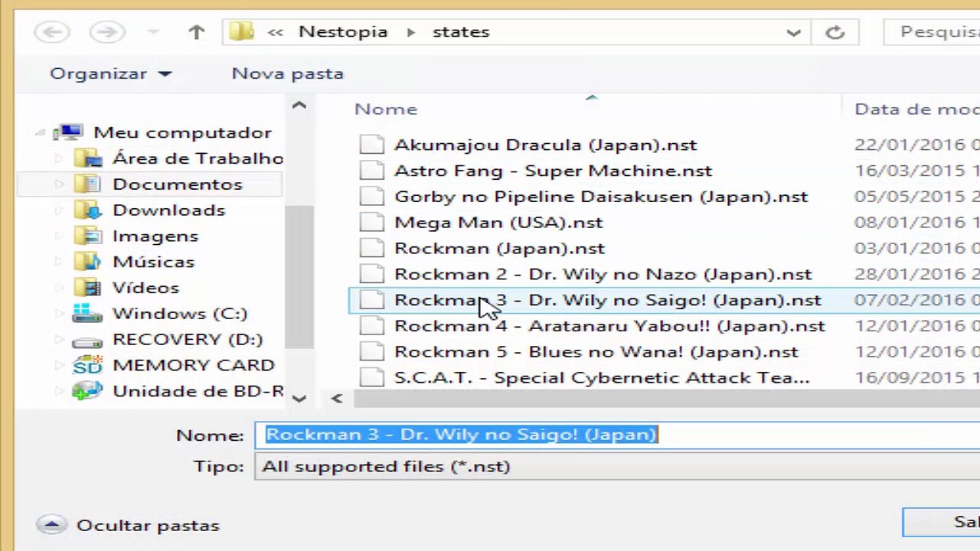This screenshot has width=980, height=551.
Task: Create a folder with Nova pasta
Action: click(x=288, y=73)
